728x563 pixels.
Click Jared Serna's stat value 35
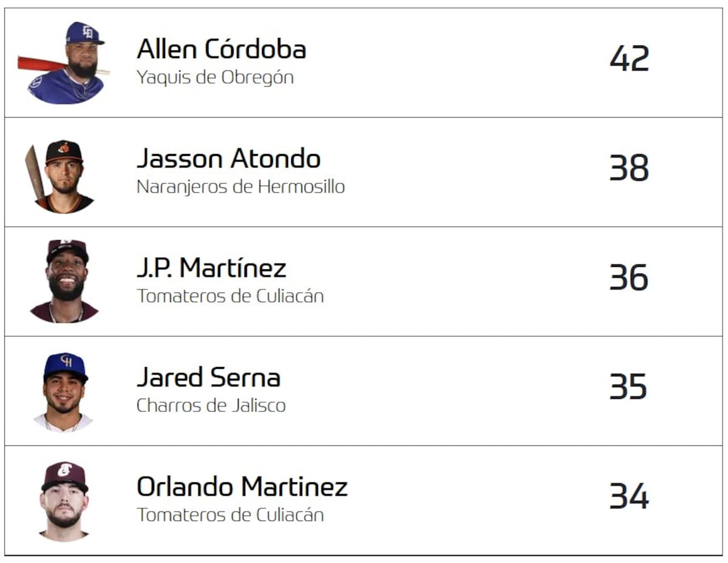click(x=629, y=387)
